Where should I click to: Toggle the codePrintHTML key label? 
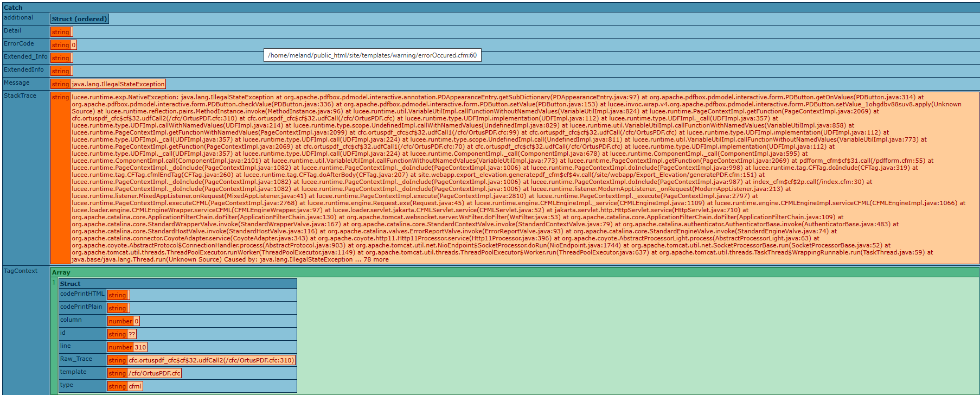coord(82,294)
